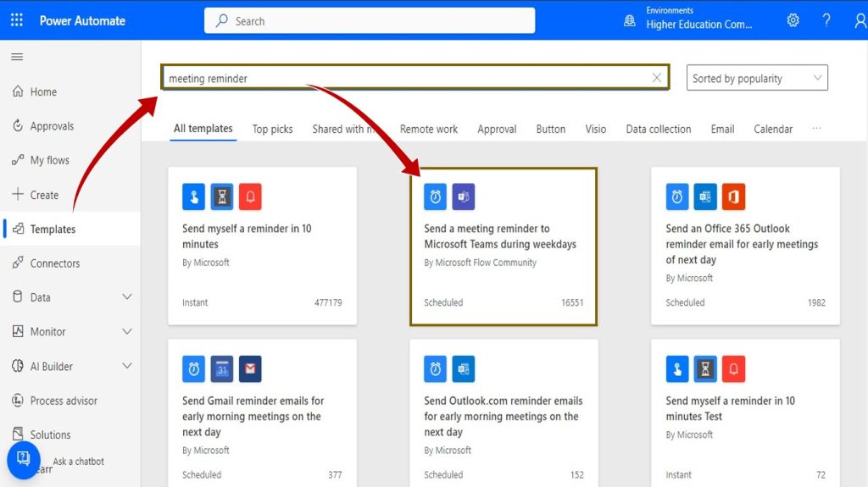Click the Monitor chart icon
868x487 pixels.
18,331
